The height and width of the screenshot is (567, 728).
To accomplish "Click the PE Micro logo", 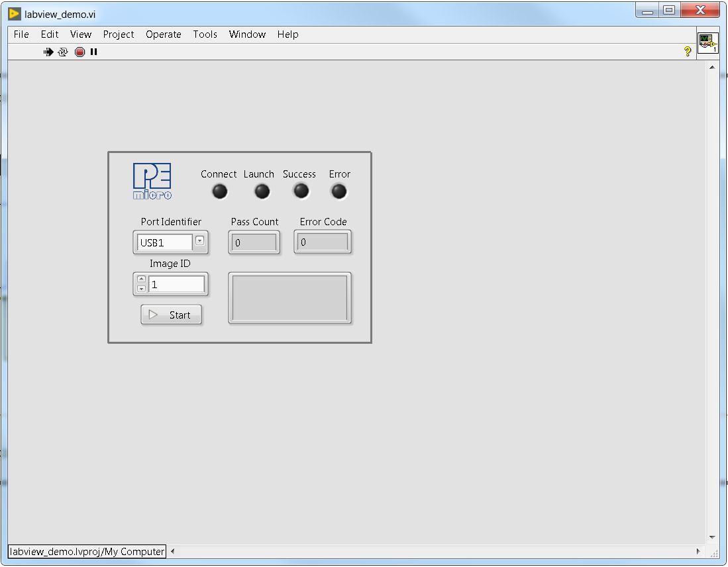I will point(152,181).
